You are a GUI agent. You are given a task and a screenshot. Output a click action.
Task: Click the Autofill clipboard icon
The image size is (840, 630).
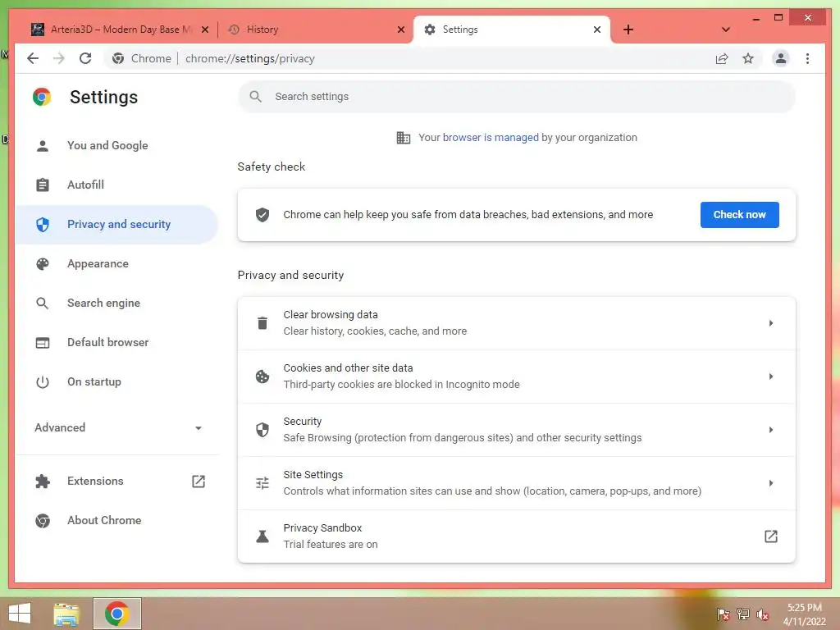click(x=43, y=185)
